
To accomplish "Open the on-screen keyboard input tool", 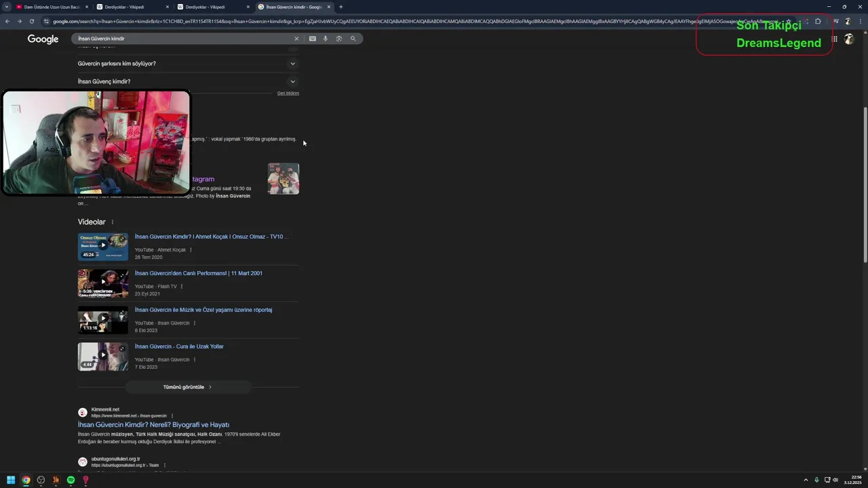I will pyautogui.click(x=313, y=39).
